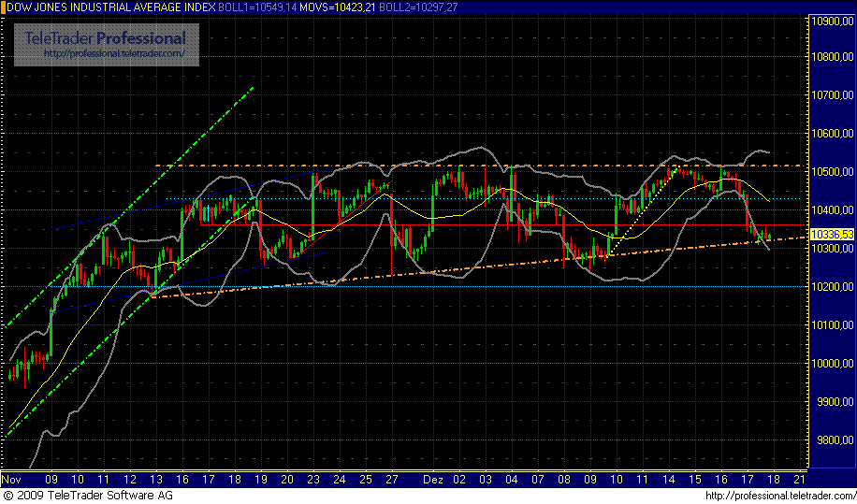
Task: Pick date 23 on the time axis
Action: coord(313,480)
